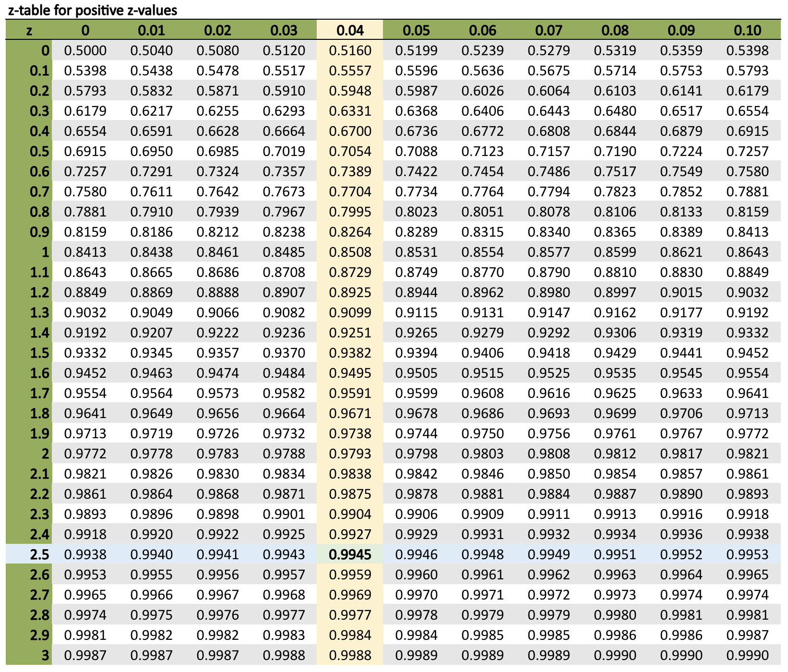Select the bold 0.9945 cell

(350, 554)
